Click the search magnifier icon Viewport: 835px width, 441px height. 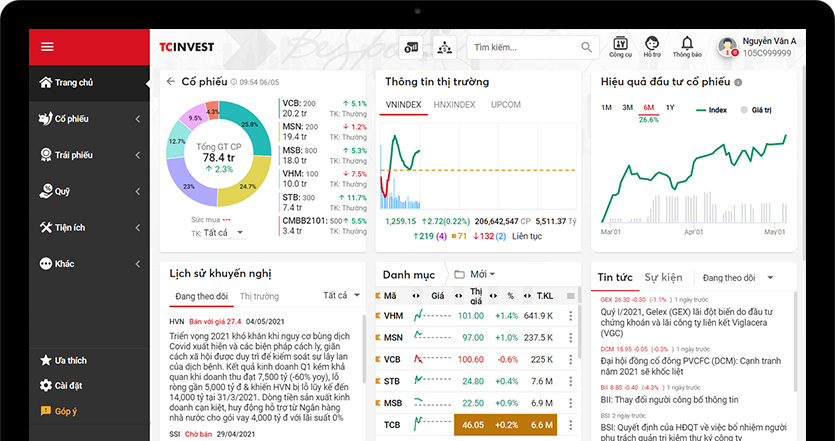[x=587, y=47]
